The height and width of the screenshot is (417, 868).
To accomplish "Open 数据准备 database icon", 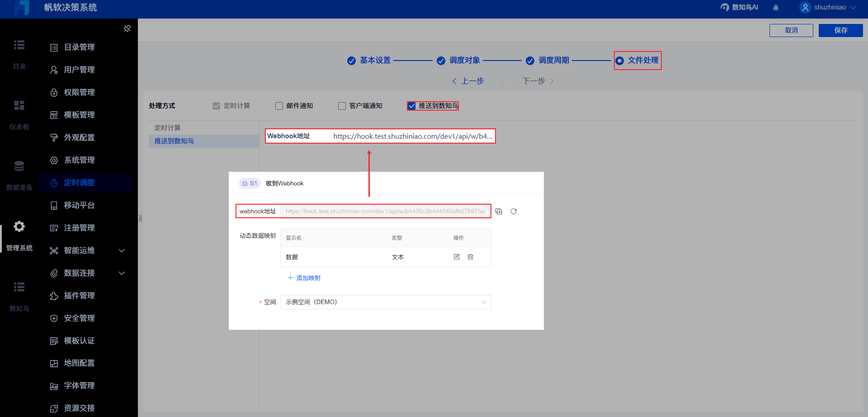I will click(x=19, y=166).
